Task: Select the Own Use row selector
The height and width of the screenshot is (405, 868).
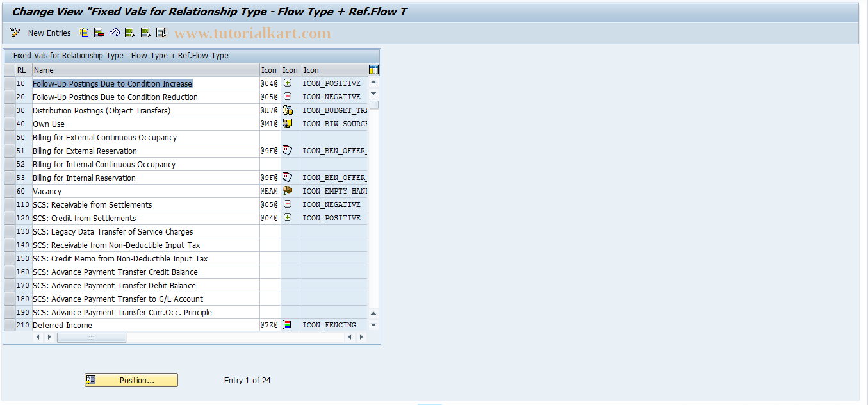Action: coord(9,124)
